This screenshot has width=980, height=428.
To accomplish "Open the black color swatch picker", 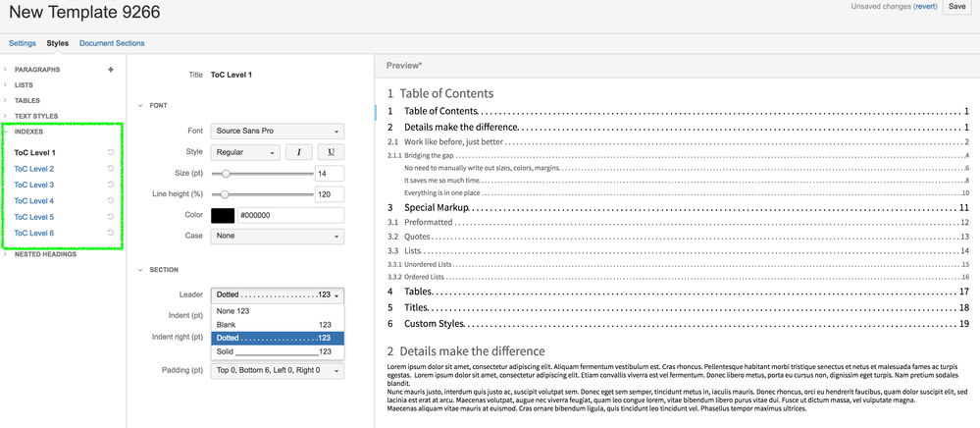I will pos(223,215).
